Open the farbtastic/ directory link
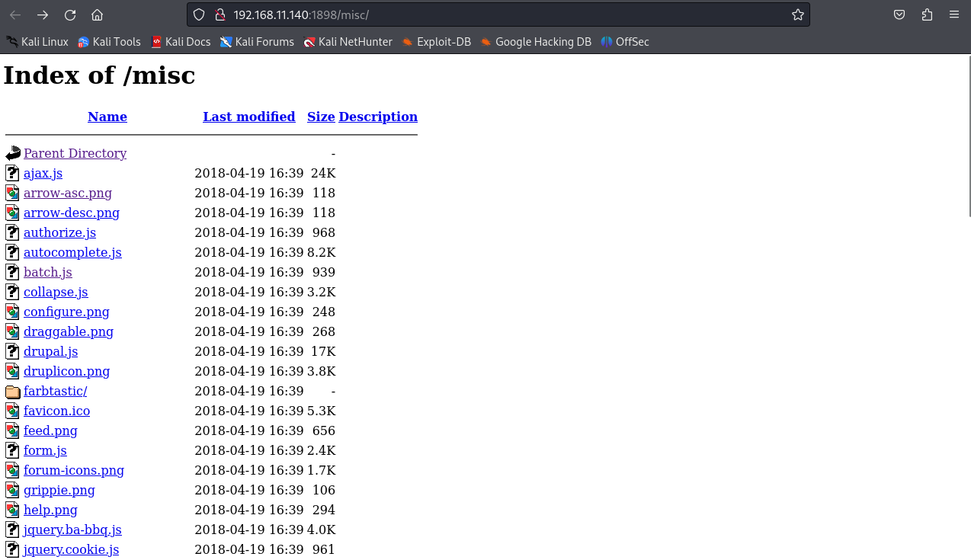 click(x=55, y=391)
